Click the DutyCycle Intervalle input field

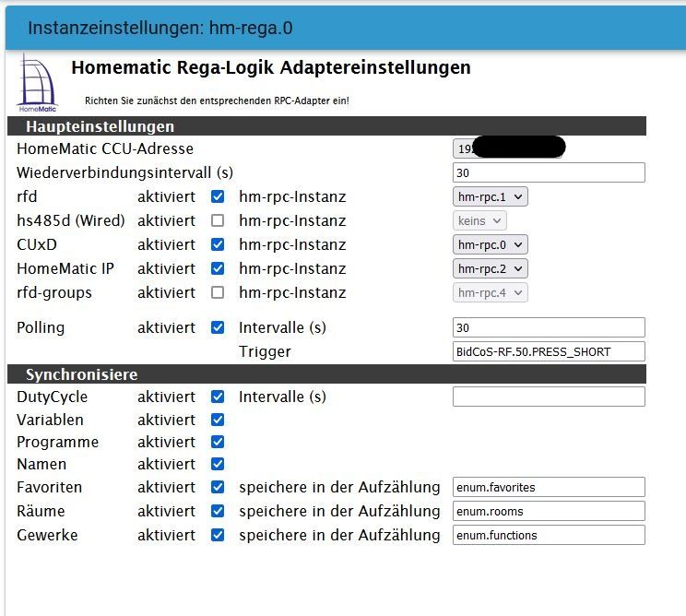click(549, 397)
